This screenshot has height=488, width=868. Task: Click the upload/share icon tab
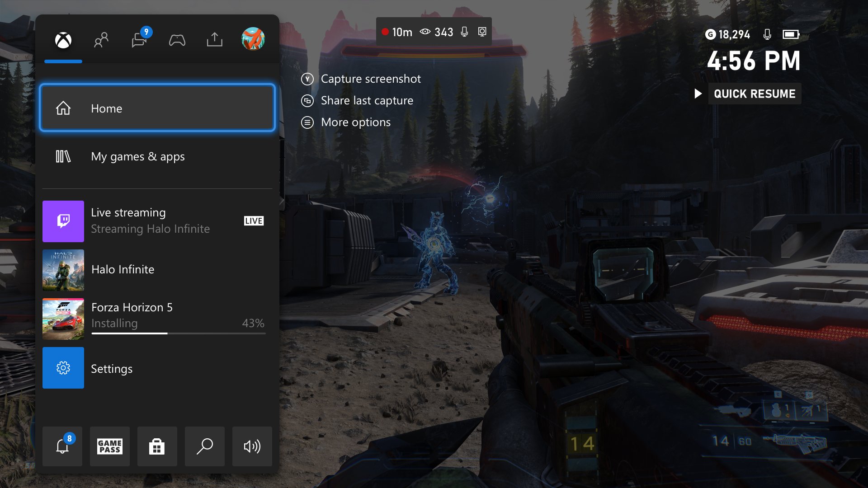[x=215, y=39]
